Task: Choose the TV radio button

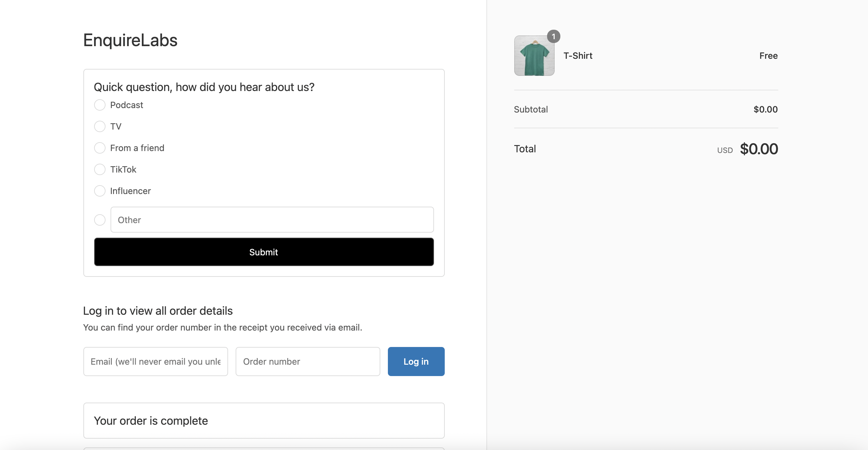Action: click(x=100, y=126)
